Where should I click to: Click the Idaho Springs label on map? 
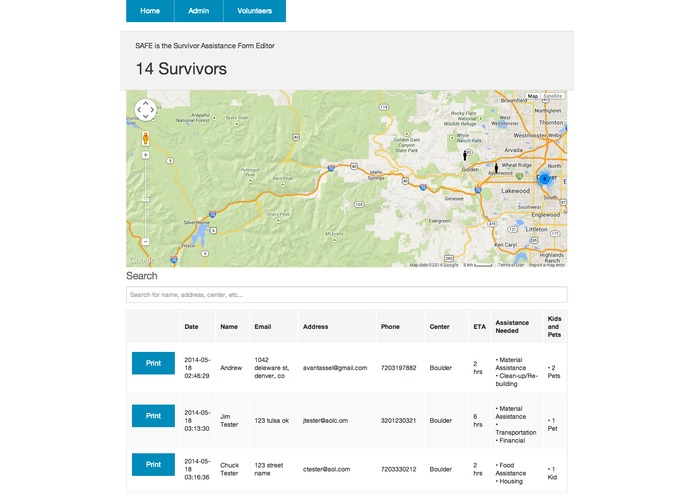(376, 175)
